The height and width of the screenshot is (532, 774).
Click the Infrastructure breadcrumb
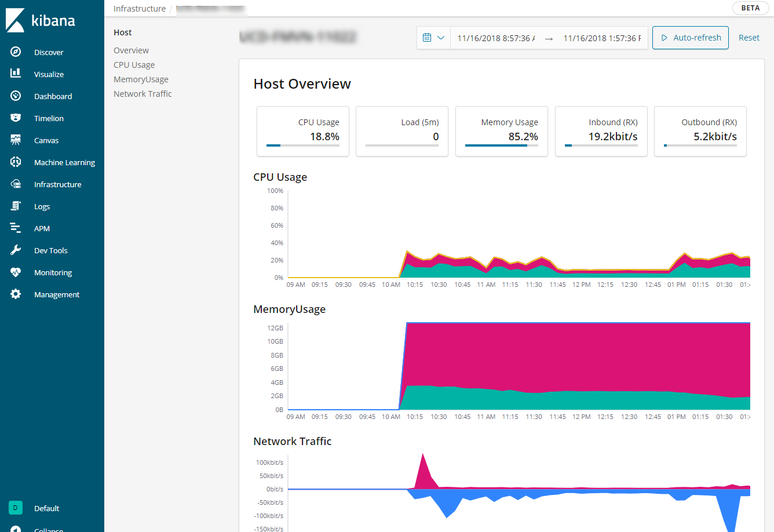[139, 8]
